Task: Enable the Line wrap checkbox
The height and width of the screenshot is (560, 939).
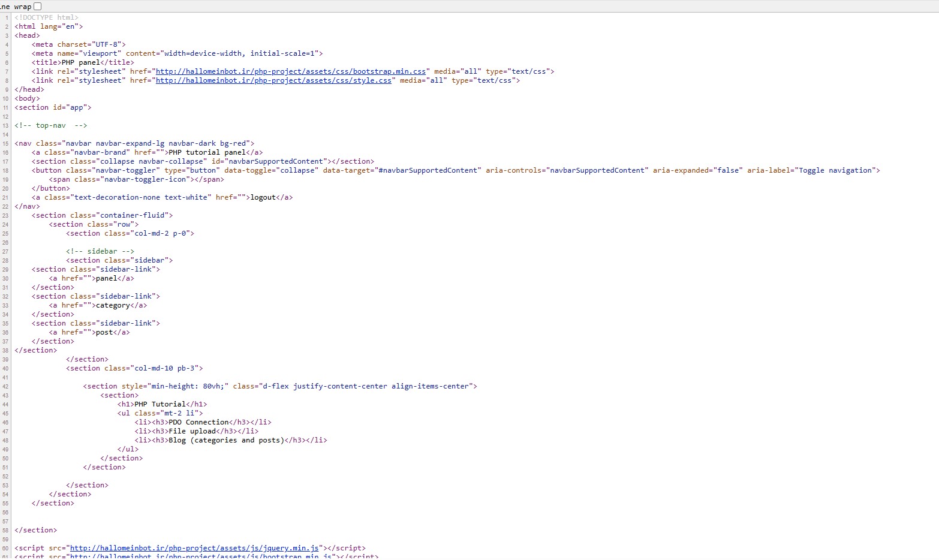Action: point(38,6)
